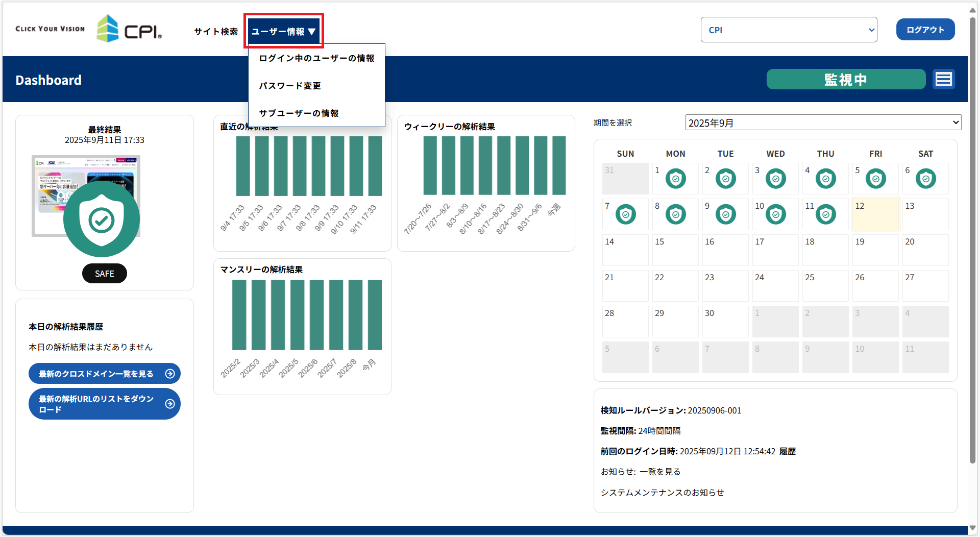Viewport: 980px width, 537px height.
Task: Click the large green SAFE shield badge
Action: point(102,219)
